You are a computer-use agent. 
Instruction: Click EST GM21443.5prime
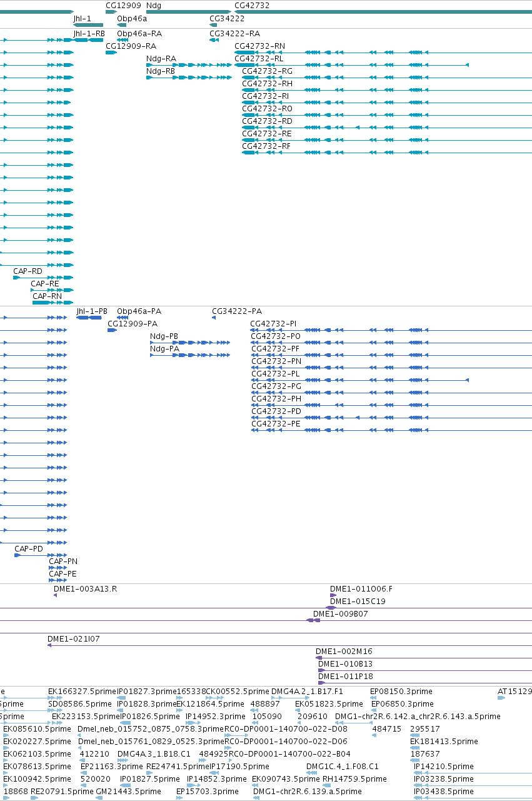point(128,791)
